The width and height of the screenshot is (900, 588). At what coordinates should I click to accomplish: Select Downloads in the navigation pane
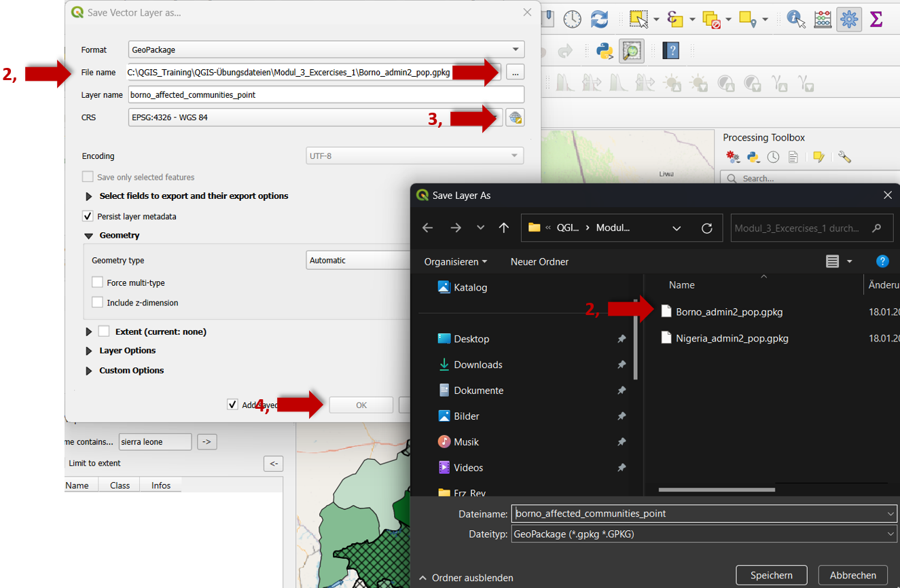478,365
